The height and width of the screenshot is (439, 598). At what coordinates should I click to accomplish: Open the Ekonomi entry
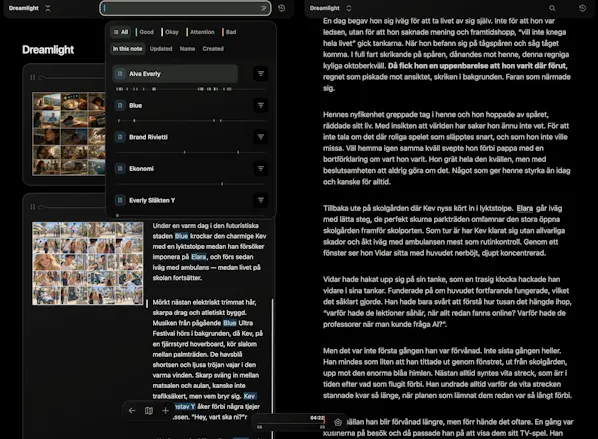[x=175, y=169]
